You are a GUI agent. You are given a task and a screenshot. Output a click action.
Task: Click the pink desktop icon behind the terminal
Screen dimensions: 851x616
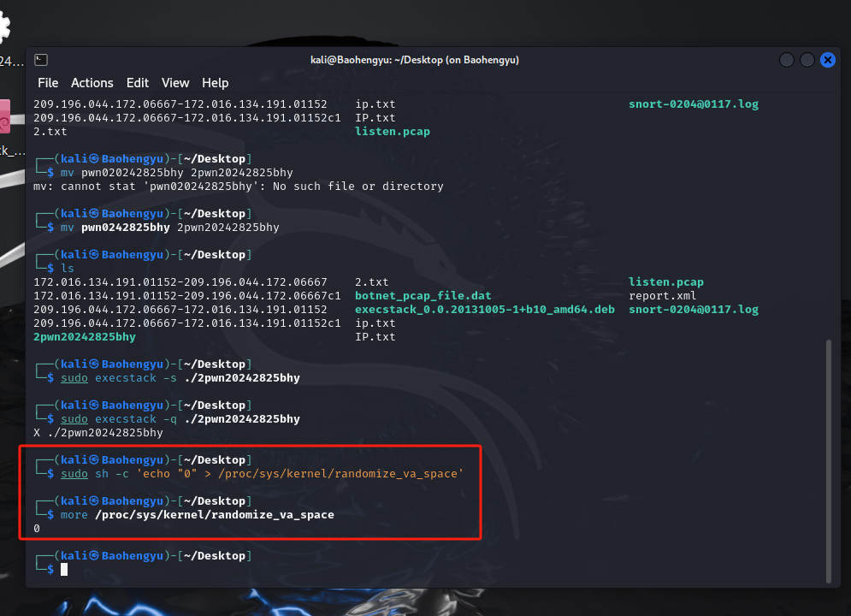(x=5, y=116)
